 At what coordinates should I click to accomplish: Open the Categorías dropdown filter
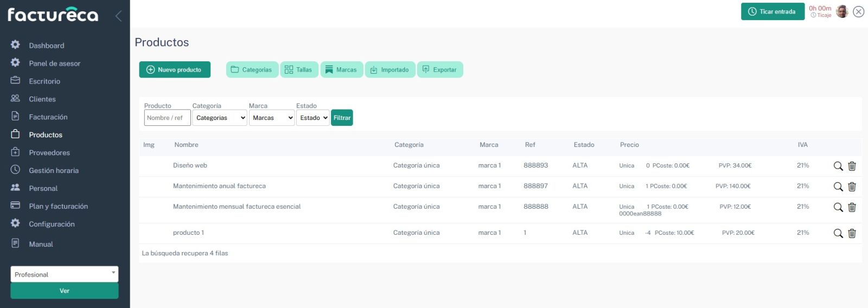220,118
